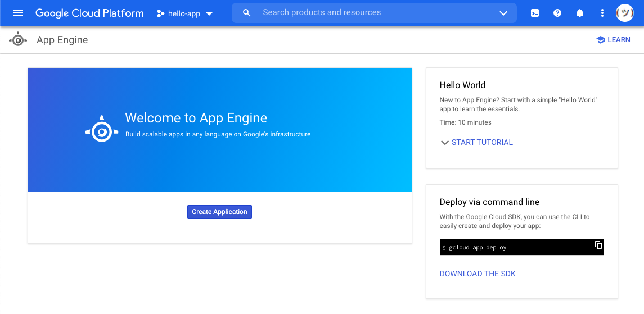
Task: Click the App Engine product icon
Action: (19, 40)
